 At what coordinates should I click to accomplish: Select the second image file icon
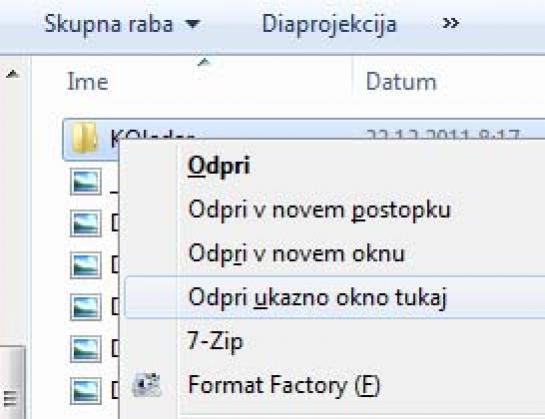pos(86,223)
